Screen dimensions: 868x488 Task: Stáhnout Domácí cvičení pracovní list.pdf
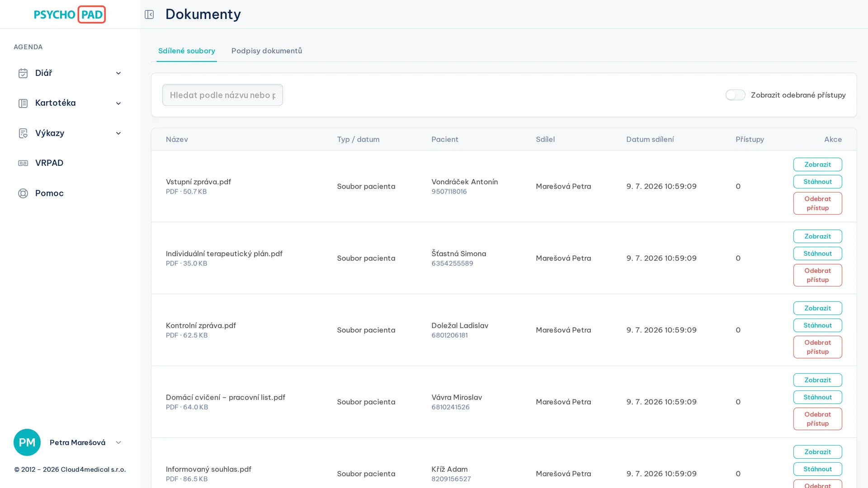pyautogui.click(x=817, y=397)
